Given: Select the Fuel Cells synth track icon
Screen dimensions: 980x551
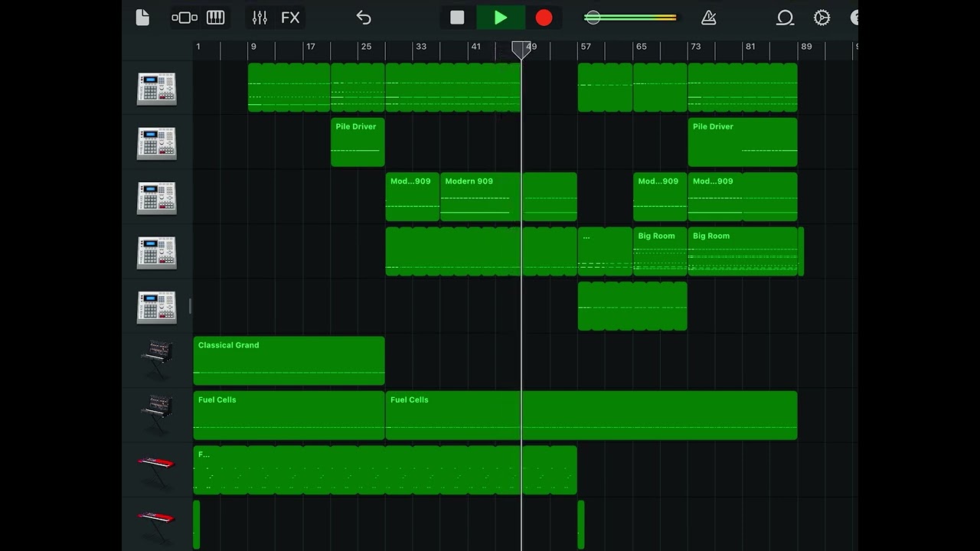Looking at the screenshot, I should point(156,416).
